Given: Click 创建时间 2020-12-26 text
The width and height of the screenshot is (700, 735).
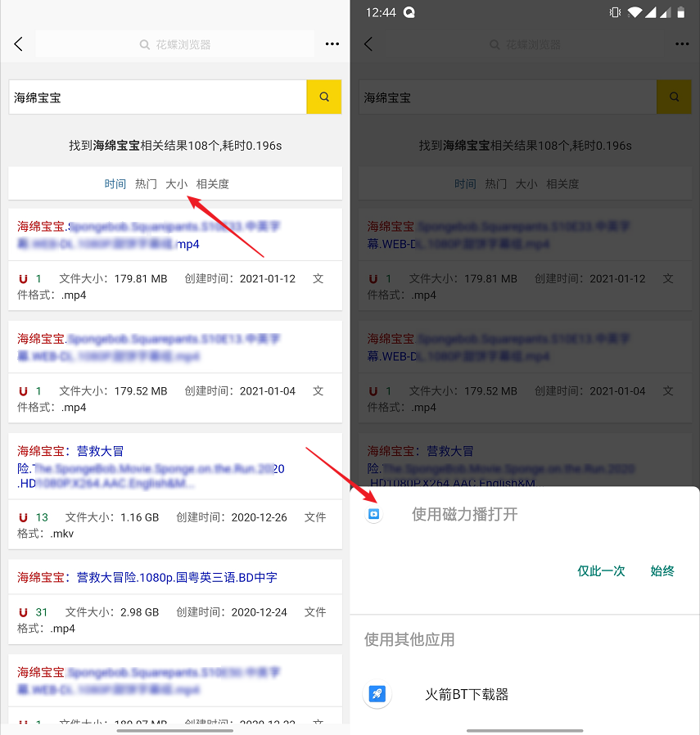Looking at the screenshot, I should [232, 517].
